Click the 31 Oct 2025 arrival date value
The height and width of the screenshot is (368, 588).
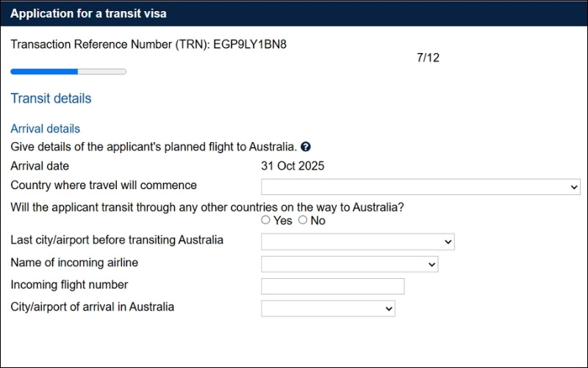click(293, 166)
